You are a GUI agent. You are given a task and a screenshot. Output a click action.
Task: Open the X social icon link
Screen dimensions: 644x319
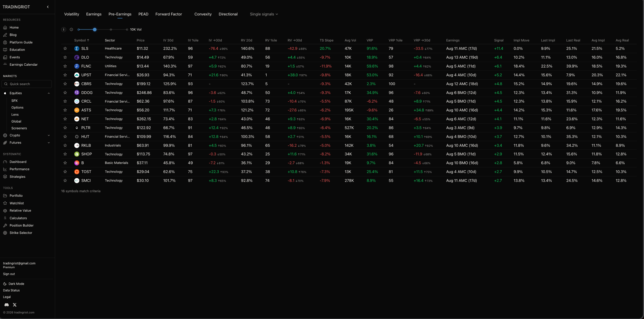14,305
